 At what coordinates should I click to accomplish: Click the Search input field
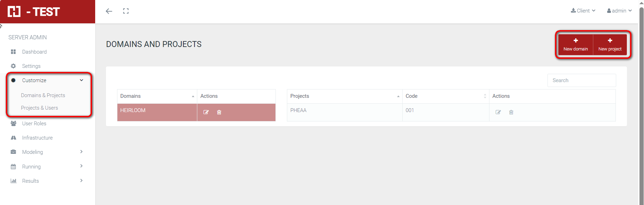[581, 80]
